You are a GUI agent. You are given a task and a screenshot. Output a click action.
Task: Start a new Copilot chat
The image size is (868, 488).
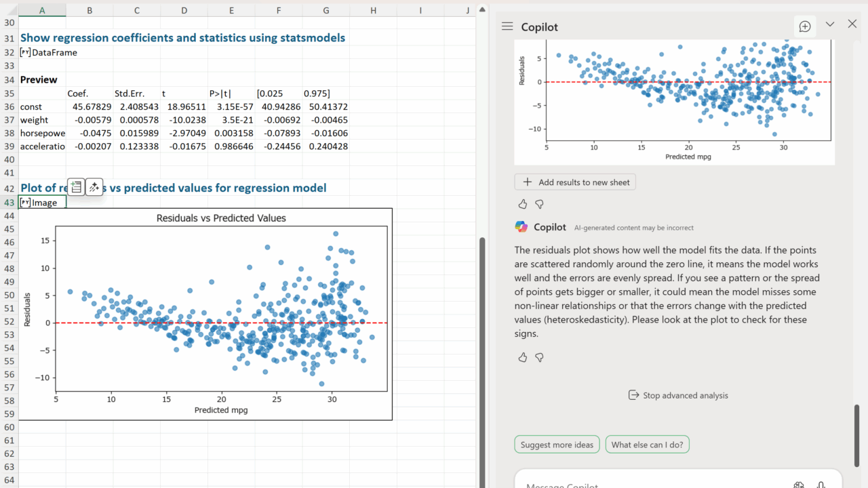tap(805, 26)
